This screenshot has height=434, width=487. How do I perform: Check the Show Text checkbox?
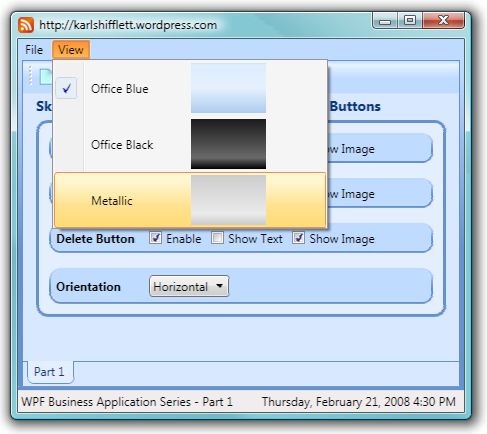pos(217,238)
